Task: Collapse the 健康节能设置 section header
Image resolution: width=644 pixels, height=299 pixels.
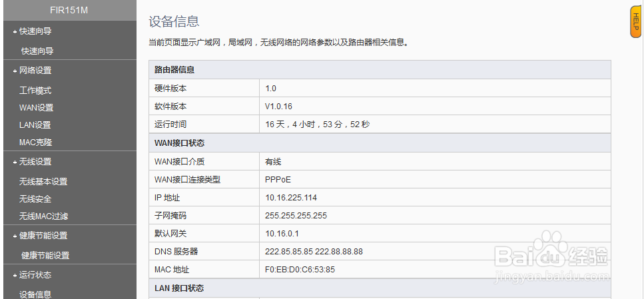Action: click(43, 236)
